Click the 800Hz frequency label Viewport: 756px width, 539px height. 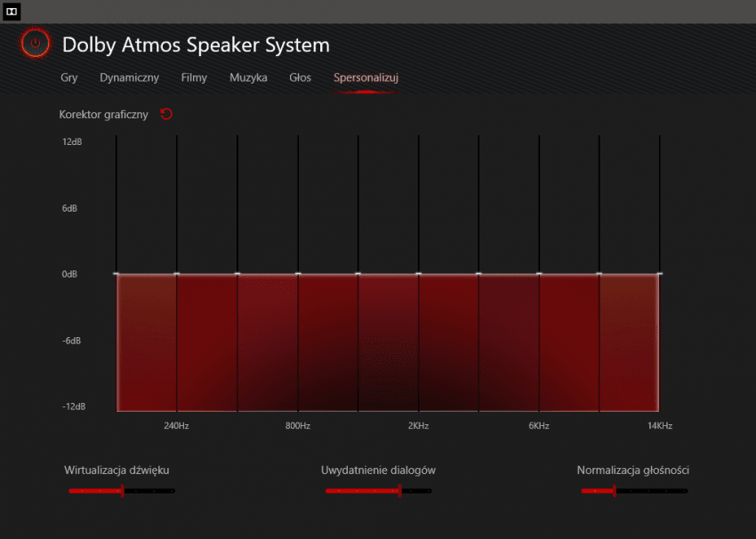click(x=298, y=426)
